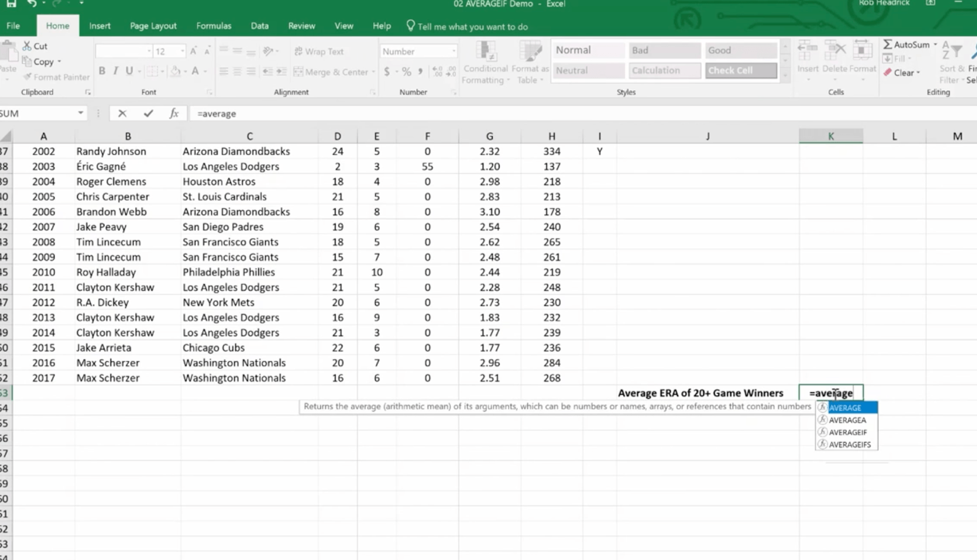
Task: Click the Enter checkmark in formula bar
Action: click(148, 113)
